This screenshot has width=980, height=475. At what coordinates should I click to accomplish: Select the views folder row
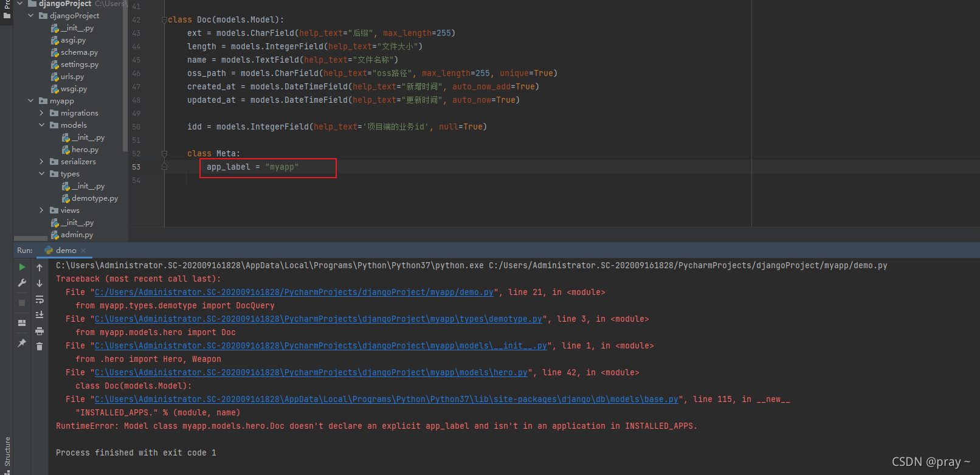(x=70, y=210)
